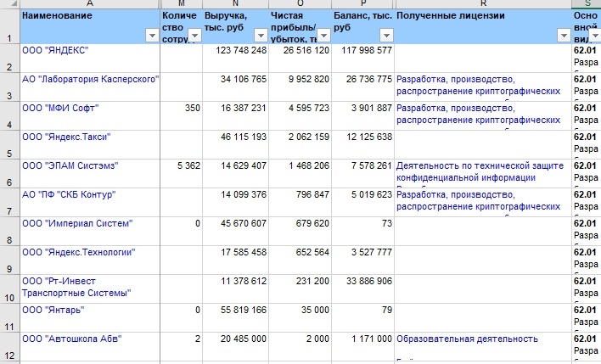Image resolution: width=601 pixels, height=364 pixels.
Task: Click revenue value 46 115 193
Action: (236, 145)
